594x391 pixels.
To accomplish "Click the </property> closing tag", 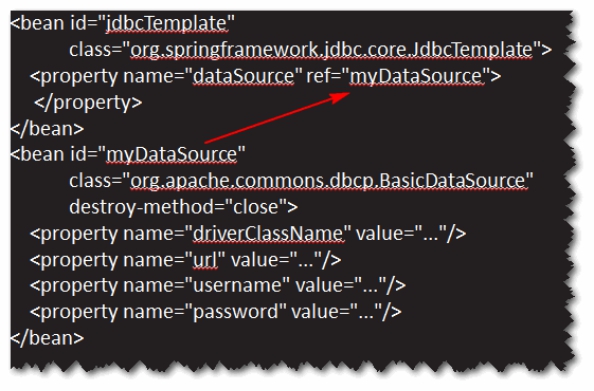I will point(88,103).
